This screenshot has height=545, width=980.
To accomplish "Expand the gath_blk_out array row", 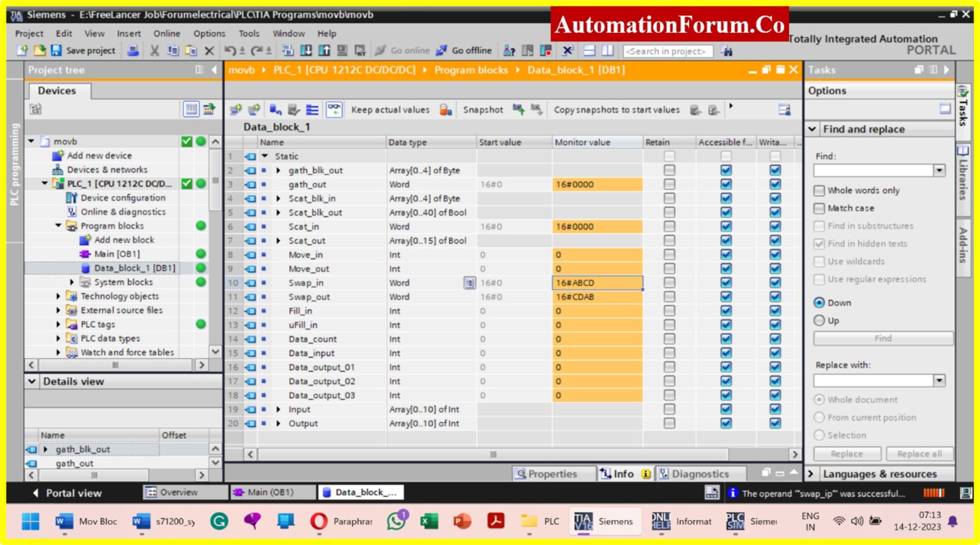I will tap(278, 170).
